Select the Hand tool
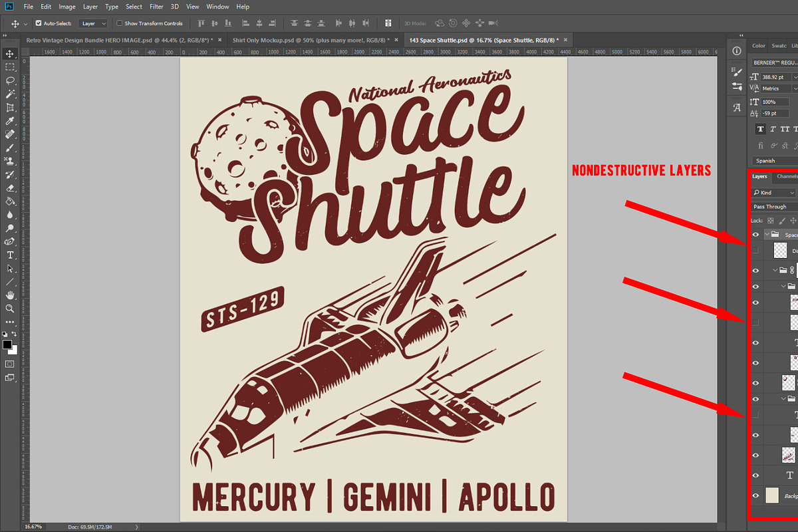 coord(10,295)
